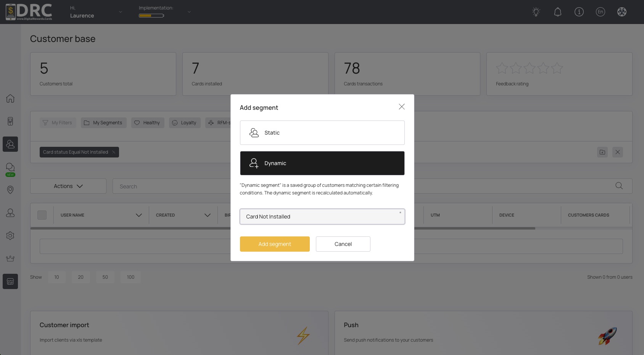Switch language via the En icon
This screenshot has height=355, width=644.
point(600,12)
